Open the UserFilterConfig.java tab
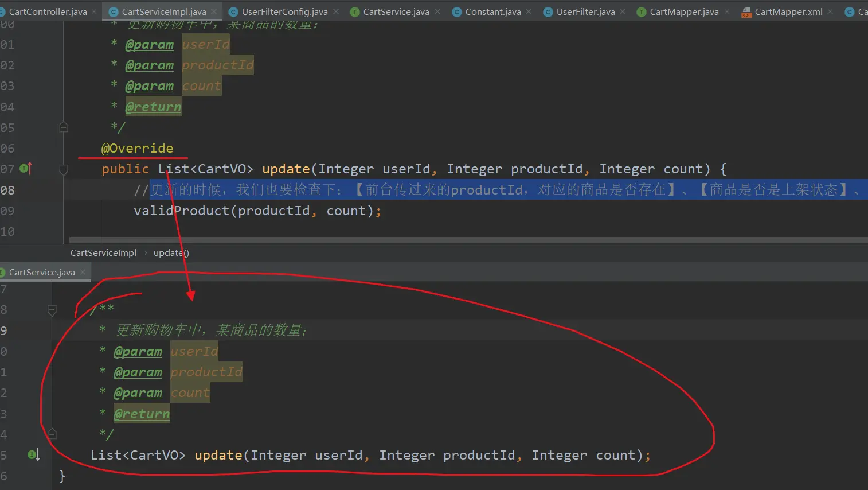Viewport: 868px width, 490px height. point(284,11)
